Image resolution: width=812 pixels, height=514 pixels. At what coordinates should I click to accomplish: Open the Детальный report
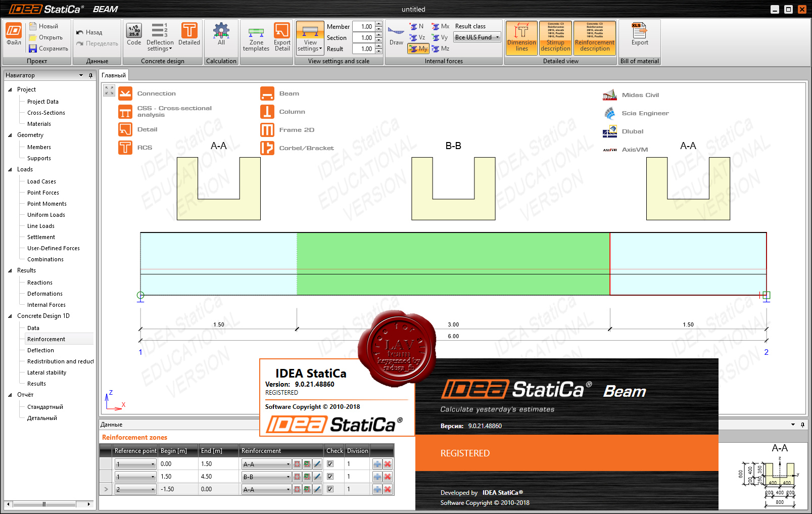[x=42, y=418]
